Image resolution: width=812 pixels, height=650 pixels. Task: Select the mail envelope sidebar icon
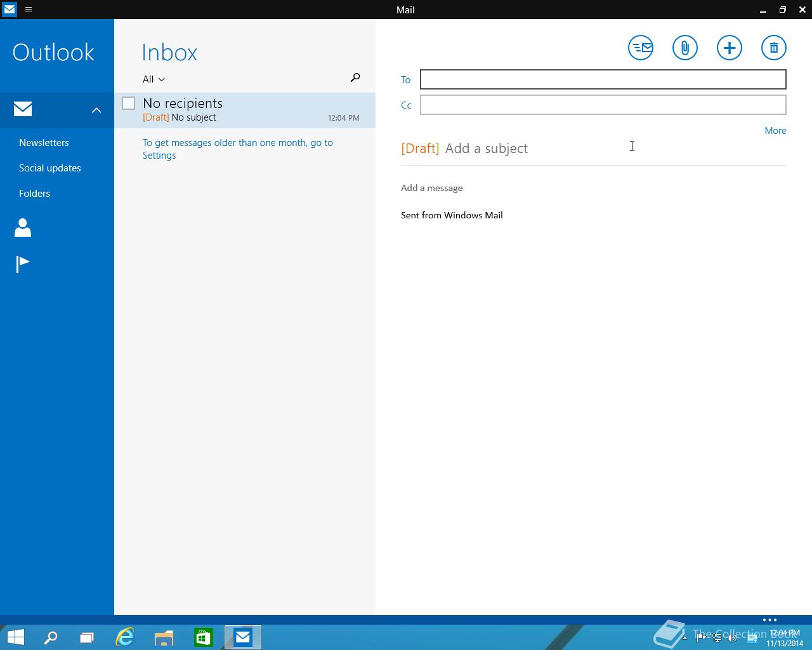[23, 109]
